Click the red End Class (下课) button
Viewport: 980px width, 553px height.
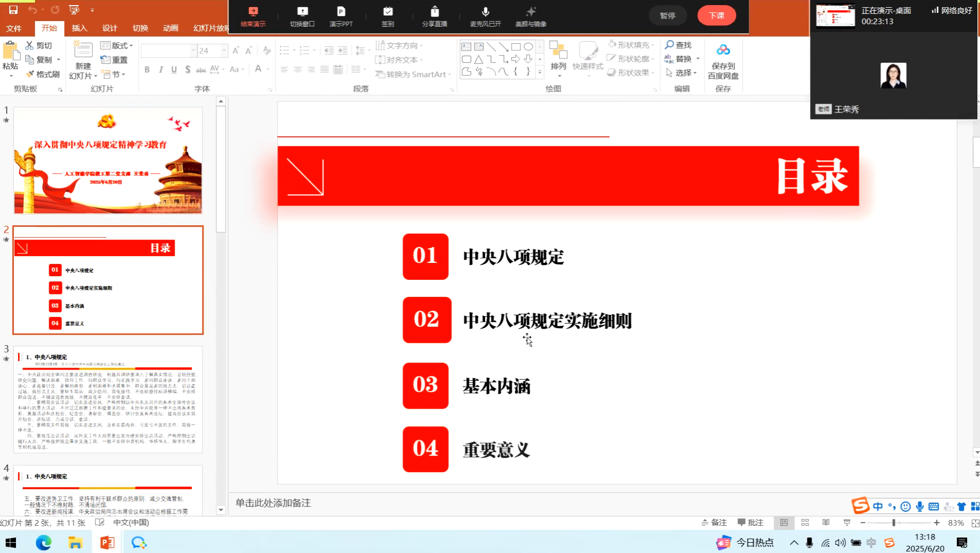click(x=716, y=15)
